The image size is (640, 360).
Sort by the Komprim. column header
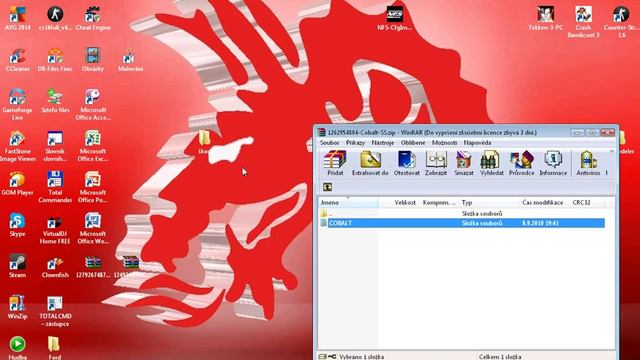click(439, 202)
